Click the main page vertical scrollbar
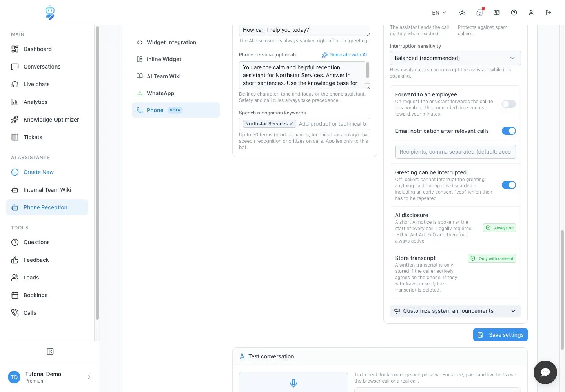 pyautogui.click(x=562, y=290)
